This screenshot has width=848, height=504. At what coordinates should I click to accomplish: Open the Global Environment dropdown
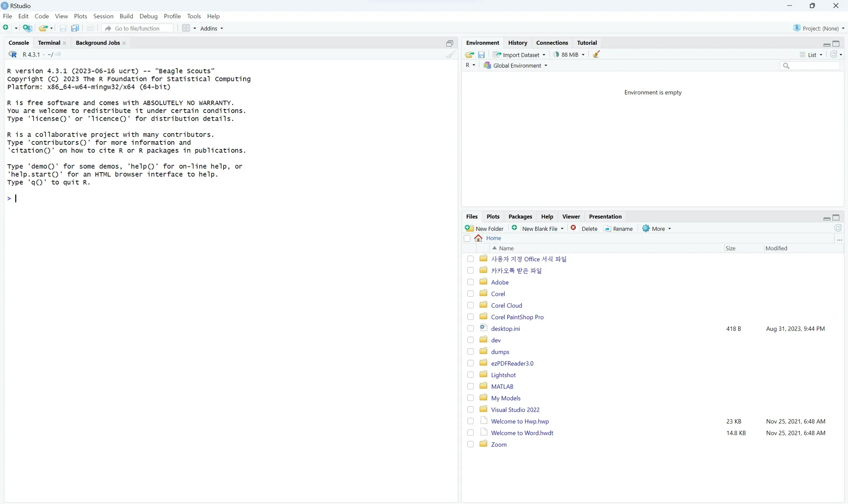(516, 65)
